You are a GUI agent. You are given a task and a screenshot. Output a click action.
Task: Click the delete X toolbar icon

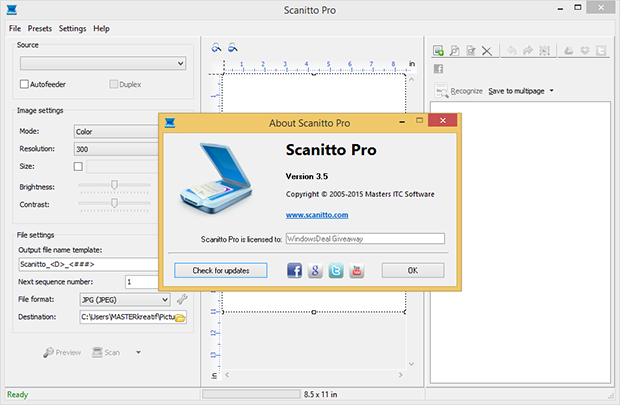tap(487, 51)
